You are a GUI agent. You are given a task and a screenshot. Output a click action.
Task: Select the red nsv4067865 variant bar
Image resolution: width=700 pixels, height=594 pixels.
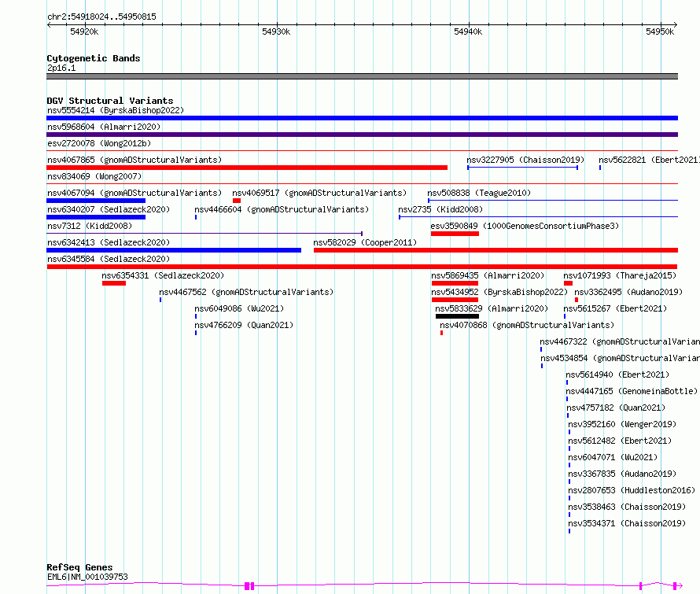click(x=247, y=168)
